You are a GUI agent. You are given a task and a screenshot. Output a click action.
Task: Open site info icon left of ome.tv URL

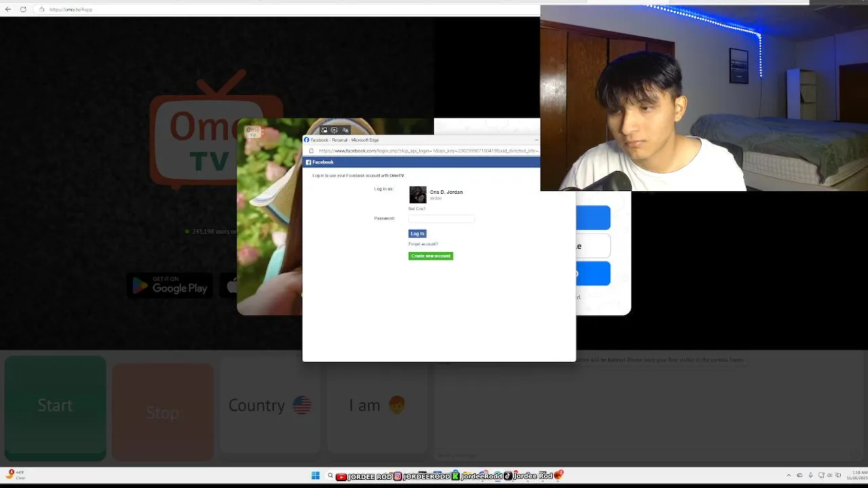[41, 9]
